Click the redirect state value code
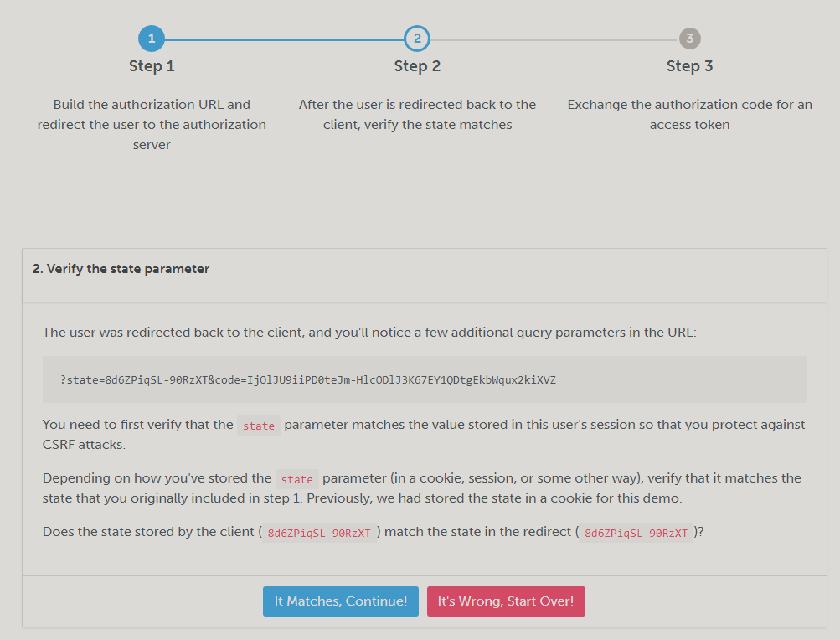The width and height of the screenshot is (840, 640). [636, 533]
